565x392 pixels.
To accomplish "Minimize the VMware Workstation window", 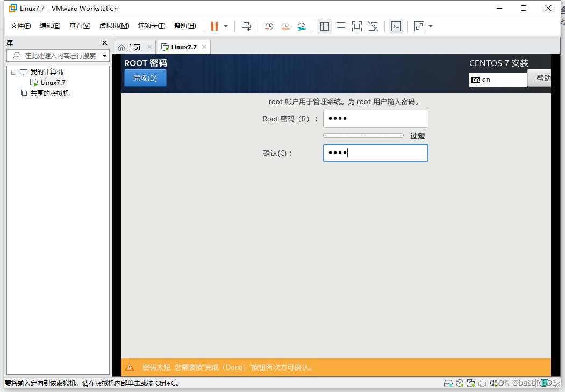I will coord(499,8).
